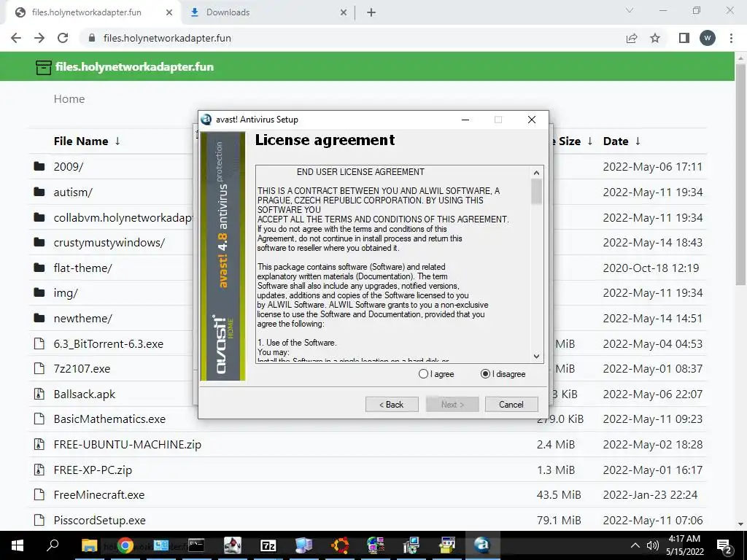Screen dimensions: 747x560
Task: Close the Downloads tab
Action: point(344,13)
